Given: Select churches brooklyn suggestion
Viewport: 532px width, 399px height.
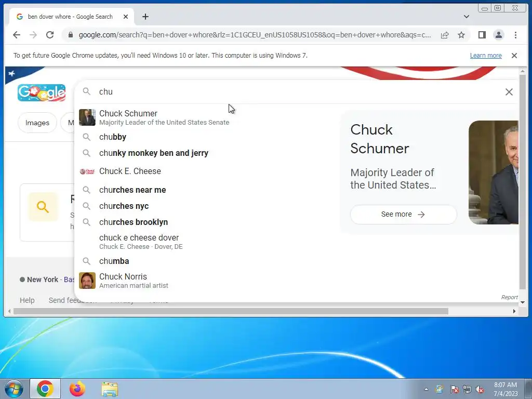Looking at the screenshot, I should (207, 222).
